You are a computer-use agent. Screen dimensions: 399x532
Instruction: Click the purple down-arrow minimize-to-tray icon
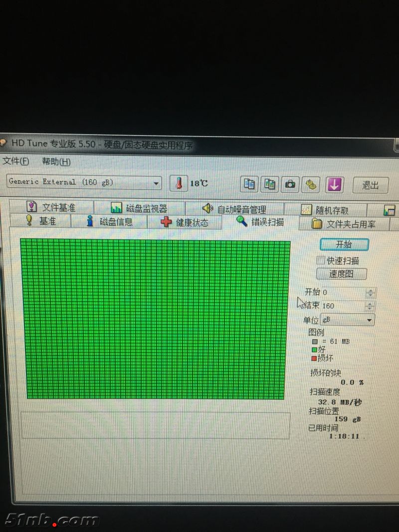[334, 185]
